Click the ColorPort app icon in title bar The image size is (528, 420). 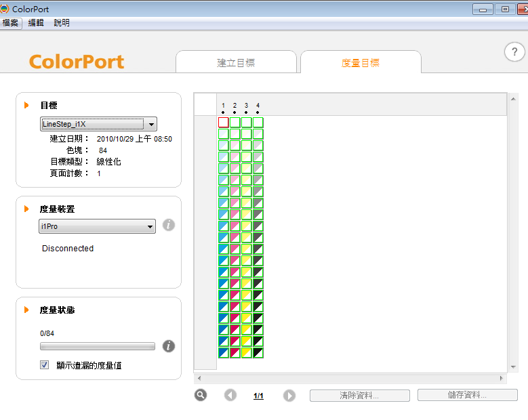click(4, 9)
